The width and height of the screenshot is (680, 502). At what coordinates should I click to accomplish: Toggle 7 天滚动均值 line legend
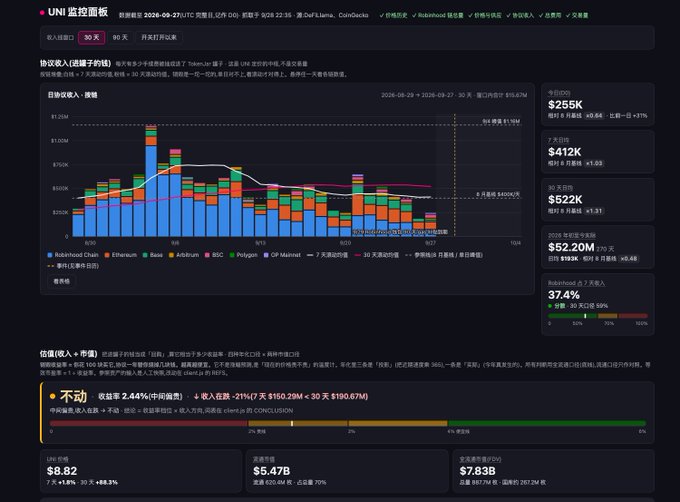pyautogui.click(x=327, y=255)
